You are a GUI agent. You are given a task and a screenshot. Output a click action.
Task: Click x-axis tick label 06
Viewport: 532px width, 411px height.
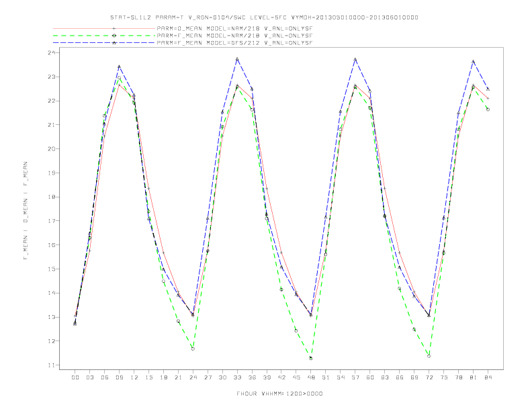coord(105,377)
